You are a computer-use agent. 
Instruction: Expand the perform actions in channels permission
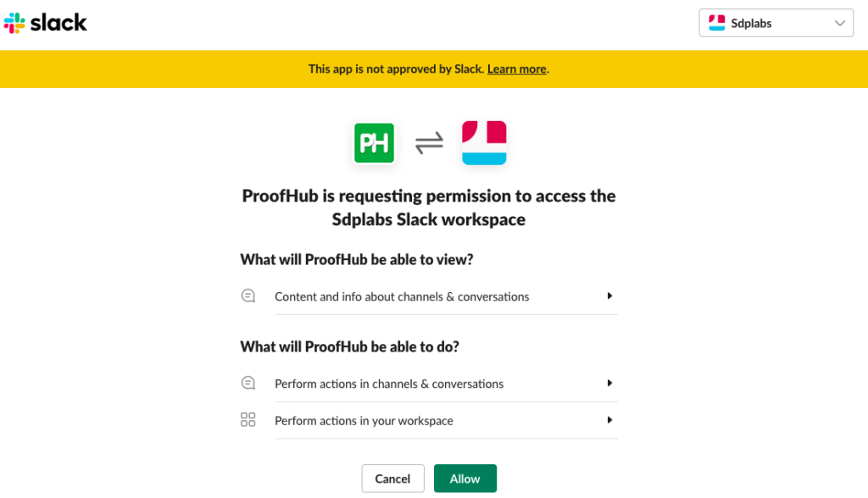tap(609, 383)
